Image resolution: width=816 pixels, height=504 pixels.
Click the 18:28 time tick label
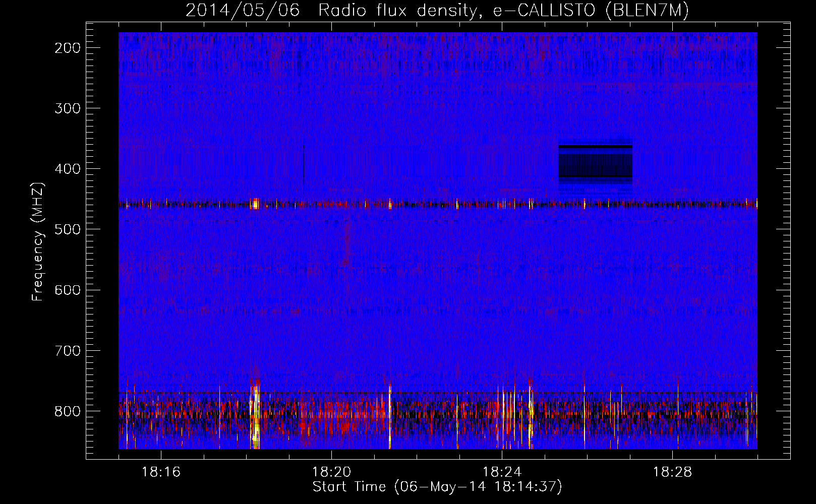click(672, 472)
